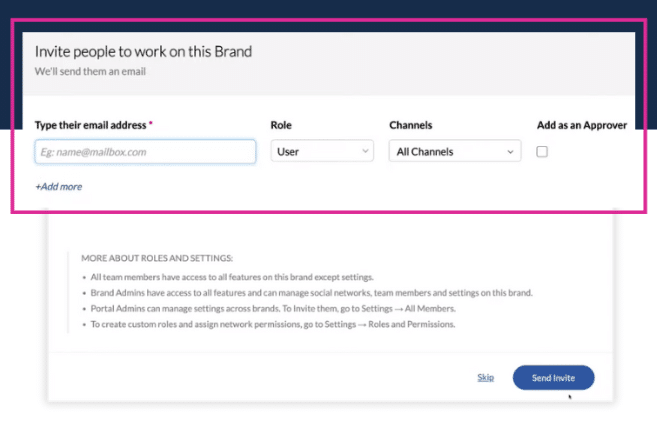Screen dimensions: 658x447
Task: Click the 'More about roles and settings' heading
Action: (157, 258)
